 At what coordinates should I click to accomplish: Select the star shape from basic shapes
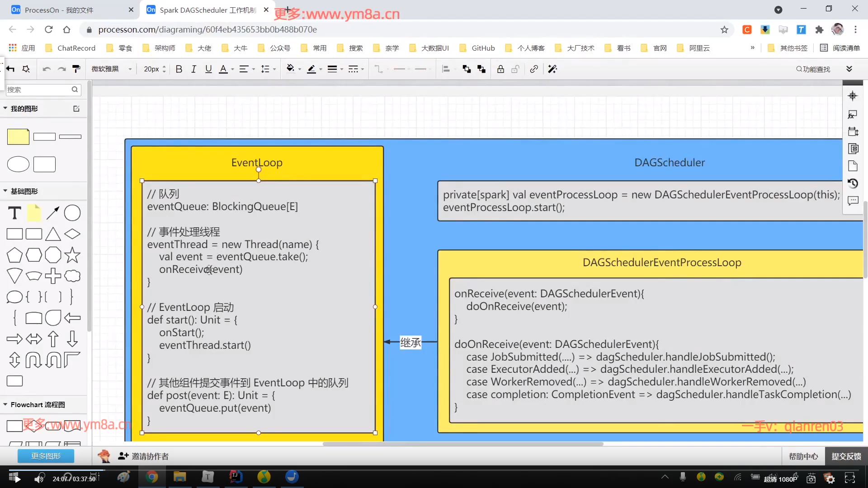[72, 255]
